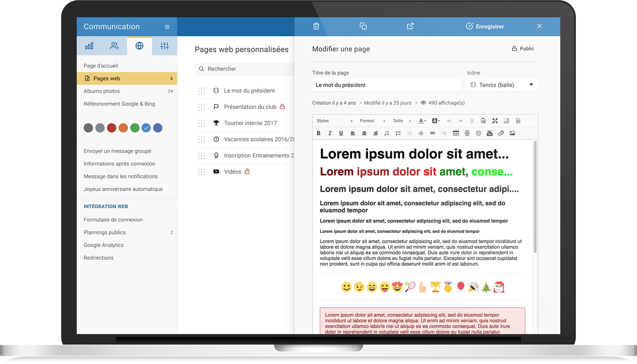Open the Albums photos section
Image resolution: width=637 pixels, height=364 pixels.
tap(101, 91)
